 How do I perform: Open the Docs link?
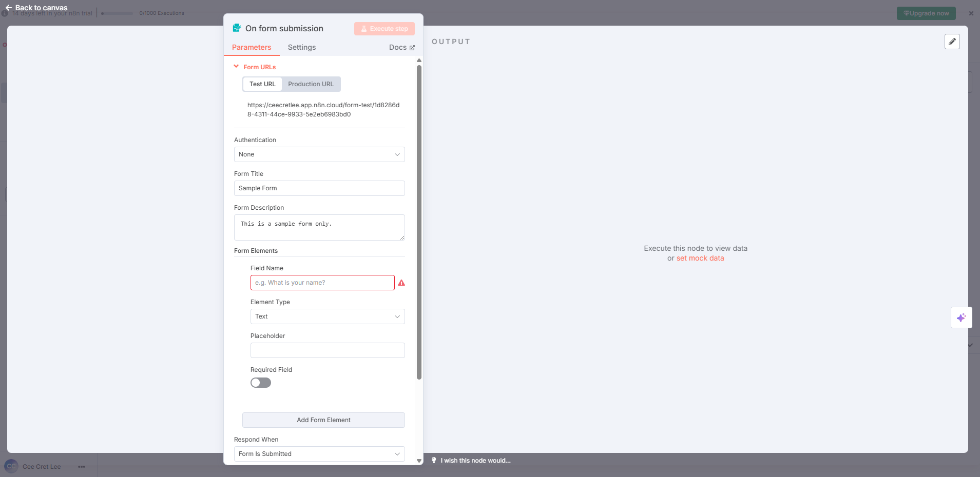tap(401, 47)
